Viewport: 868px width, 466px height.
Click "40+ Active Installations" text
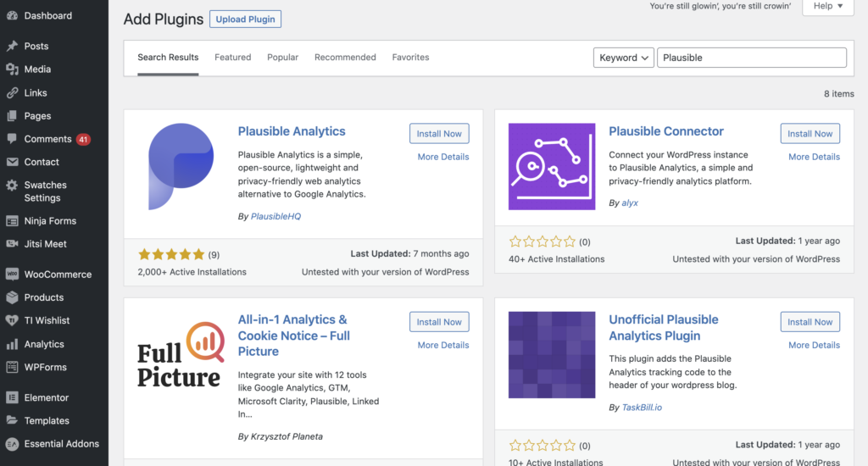pyautogui.click(x=556, y=259)
